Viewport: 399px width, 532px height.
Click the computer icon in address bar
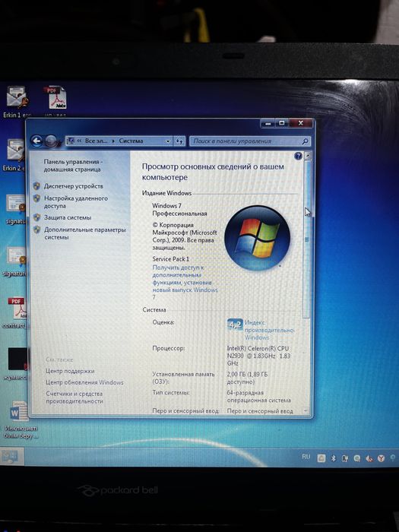[71, 141]
